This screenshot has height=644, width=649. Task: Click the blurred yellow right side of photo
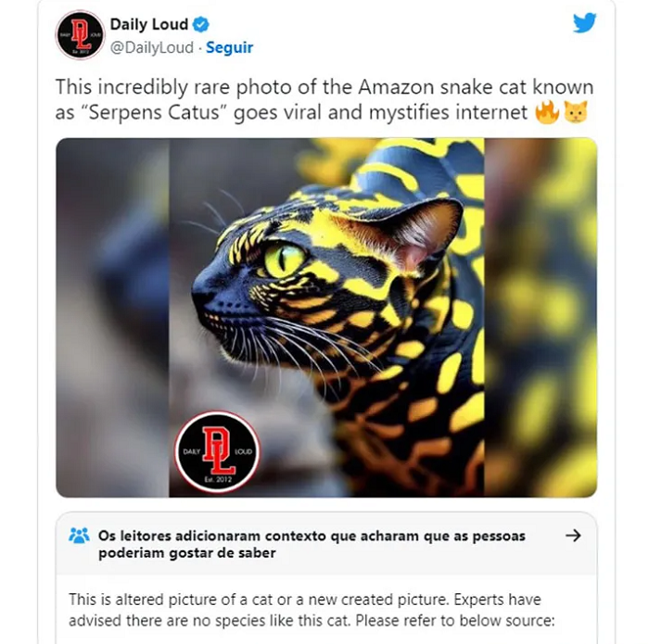pyautogui.click(x=541, y=318)
